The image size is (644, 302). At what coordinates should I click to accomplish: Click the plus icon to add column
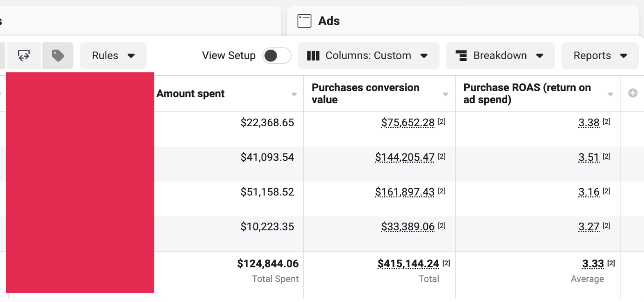click(x=632, y=94)
